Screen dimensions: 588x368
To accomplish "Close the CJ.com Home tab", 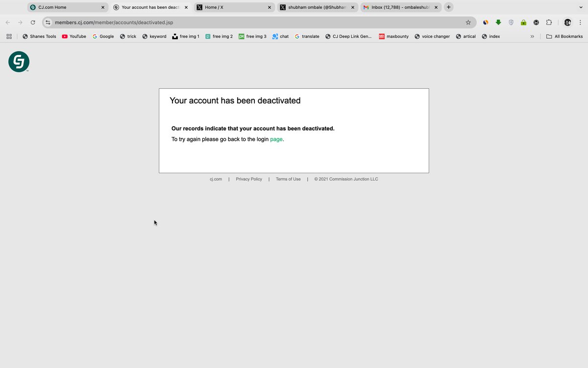I will pyautogui.click(x=103, y=7).
